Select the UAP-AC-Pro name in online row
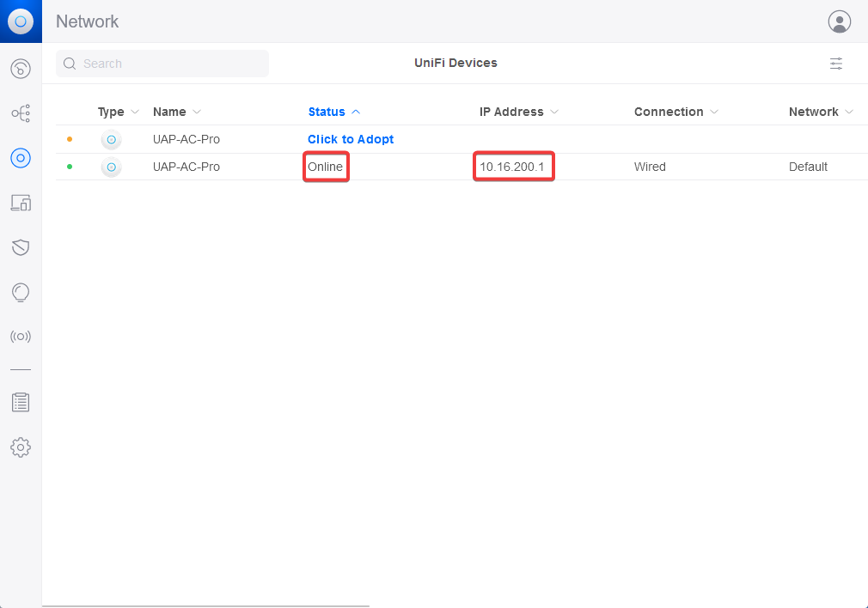The image size is (868, 608). 186,167
